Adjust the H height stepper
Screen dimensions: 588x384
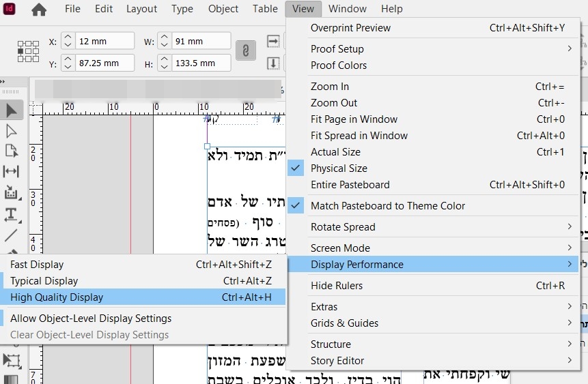(x=165, y=63)
